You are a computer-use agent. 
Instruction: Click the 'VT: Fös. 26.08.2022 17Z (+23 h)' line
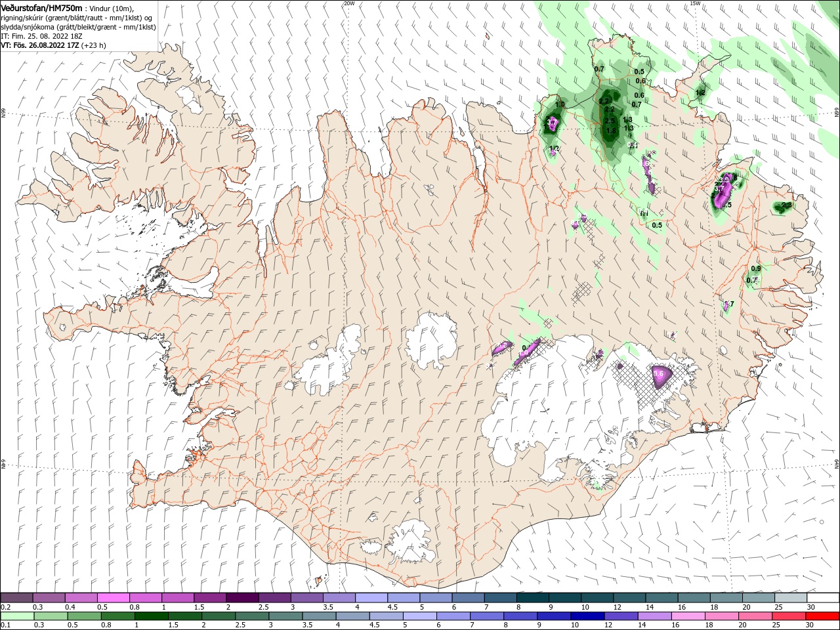tap(53, 45)
